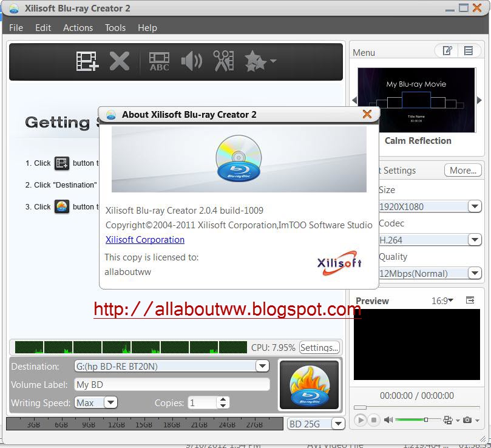The image size is (491, 448).
Task: Click the preview mode switch icon
Action: click(448, 420)
